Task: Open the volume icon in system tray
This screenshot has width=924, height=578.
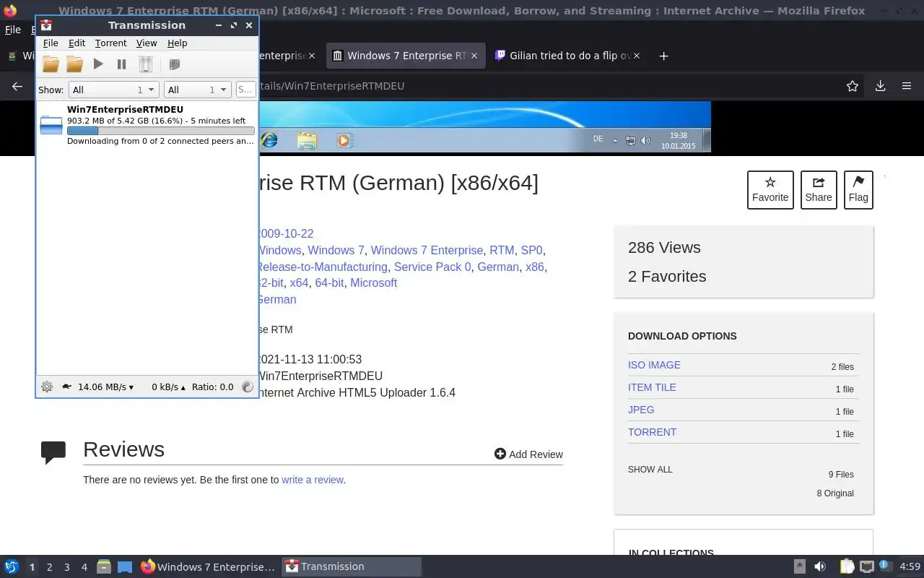Action: 819,567
